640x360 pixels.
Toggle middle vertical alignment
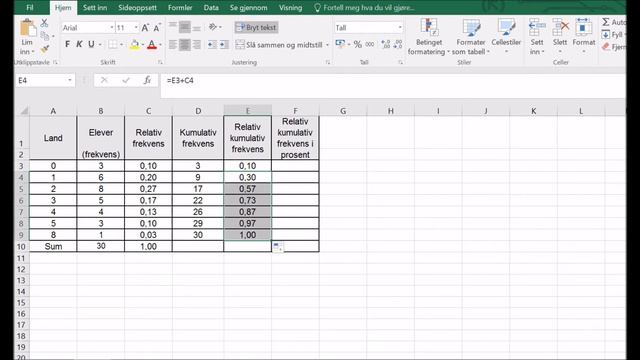184,27
